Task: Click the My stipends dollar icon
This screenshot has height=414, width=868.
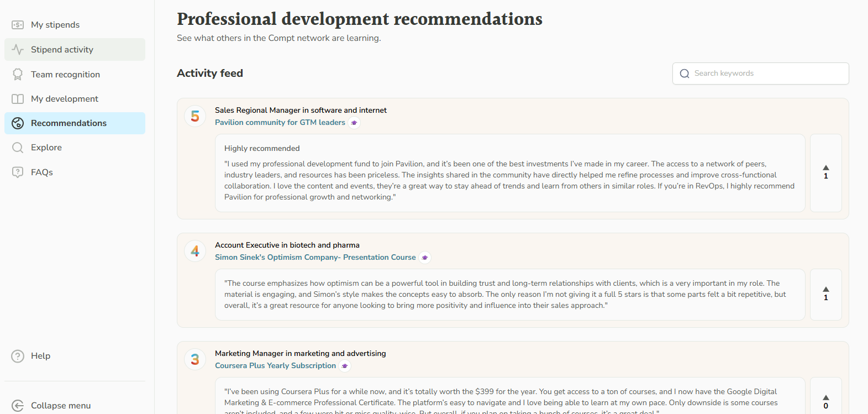Action: [18, 25]
